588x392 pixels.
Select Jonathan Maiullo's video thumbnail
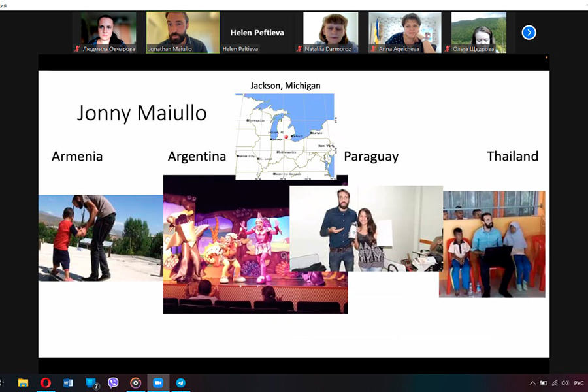click(173, 32)
